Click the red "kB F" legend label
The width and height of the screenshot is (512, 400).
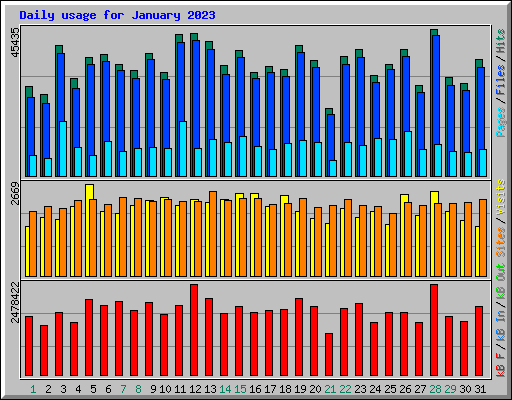[501, 365]
